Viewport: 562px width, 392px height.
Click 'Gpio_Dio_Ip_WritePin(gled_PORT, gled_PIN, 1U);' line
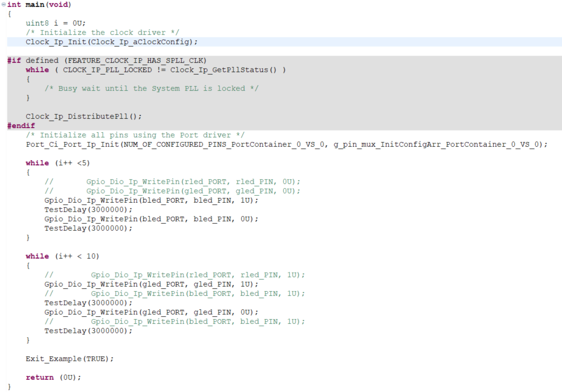[151, 284]
